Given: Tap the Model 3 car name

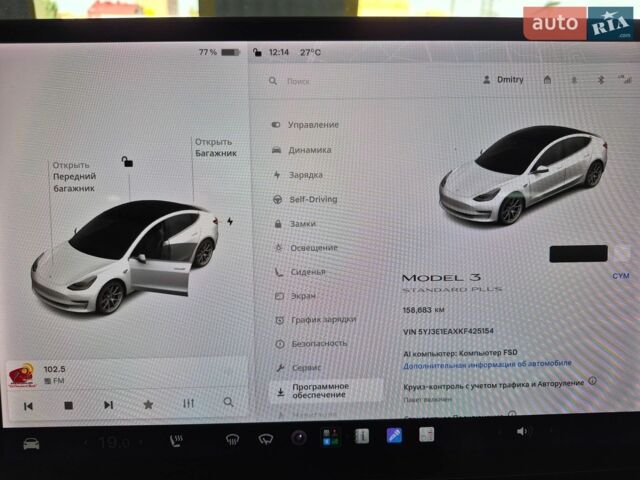Looking at the screenshot, I should coord(442,278).
